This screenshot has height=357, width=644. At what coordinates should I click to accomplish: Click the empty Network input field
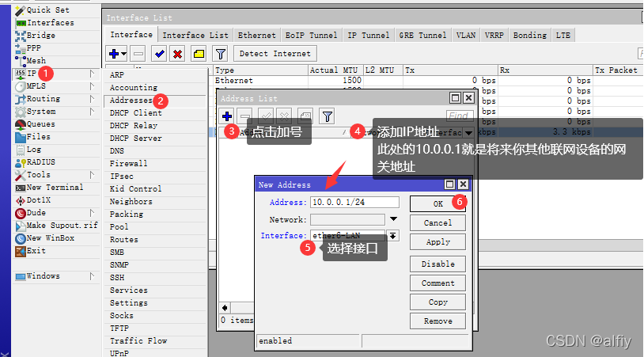click(347, 219)
